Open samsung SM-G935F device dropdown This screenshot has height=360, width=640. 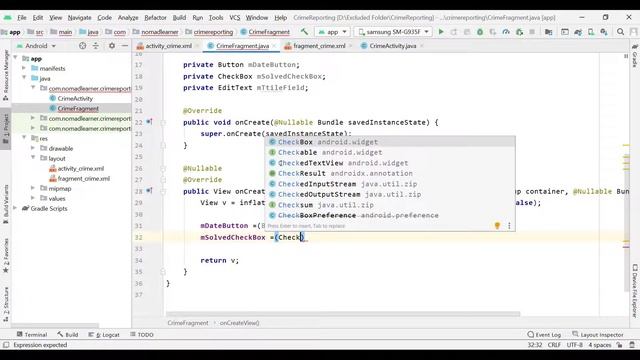pyautogui.click(x=393, y=31)
